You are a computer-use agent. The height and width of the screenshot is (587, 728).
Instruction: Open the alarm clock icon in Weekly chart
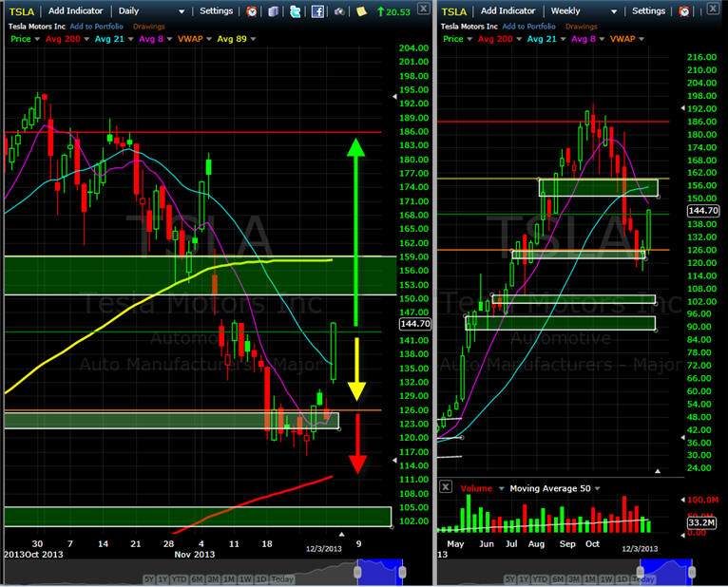pos(684,11)
